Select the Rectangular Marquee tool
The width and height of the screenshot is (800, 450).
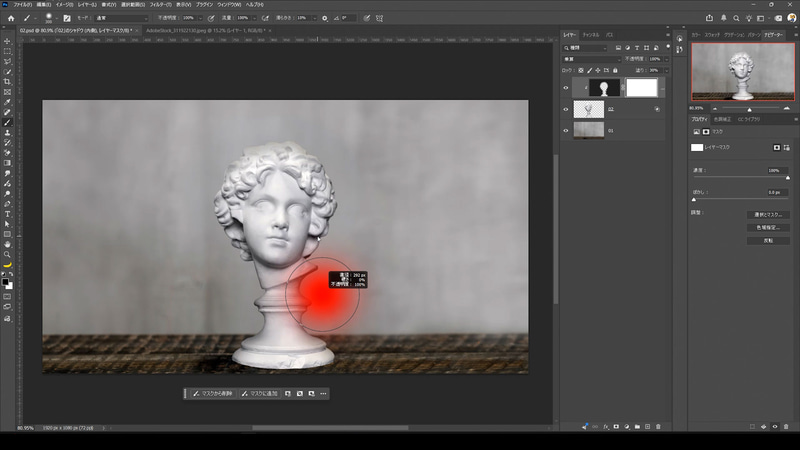tap(7, 52)
